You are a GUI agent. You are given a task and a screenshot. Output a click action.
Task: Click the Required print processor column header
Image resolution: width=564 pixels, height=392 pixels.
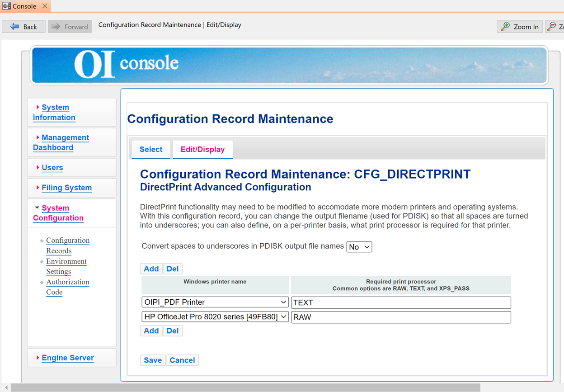point(401,285)
